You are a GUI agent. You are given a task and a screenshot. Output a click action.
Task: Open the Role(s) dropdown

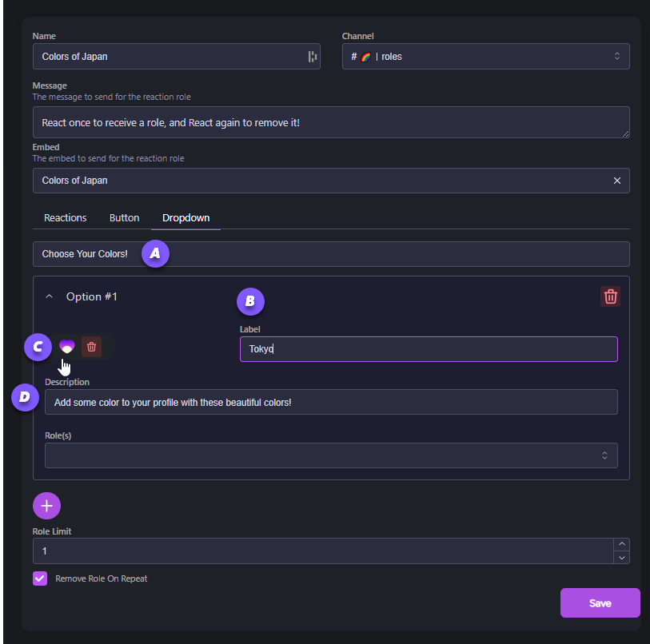[x=331, y=455]
